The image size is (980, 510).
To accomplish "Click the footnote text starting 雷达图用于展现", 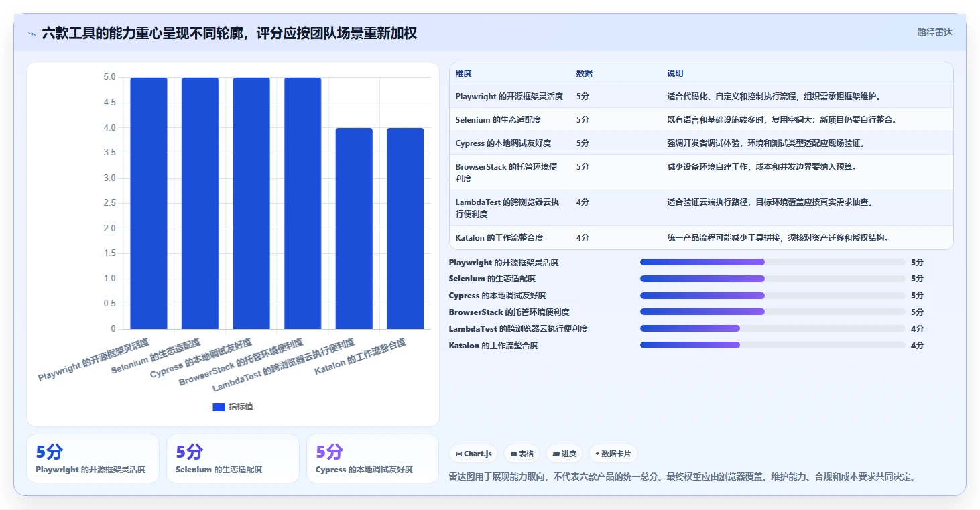I will 682,477.
